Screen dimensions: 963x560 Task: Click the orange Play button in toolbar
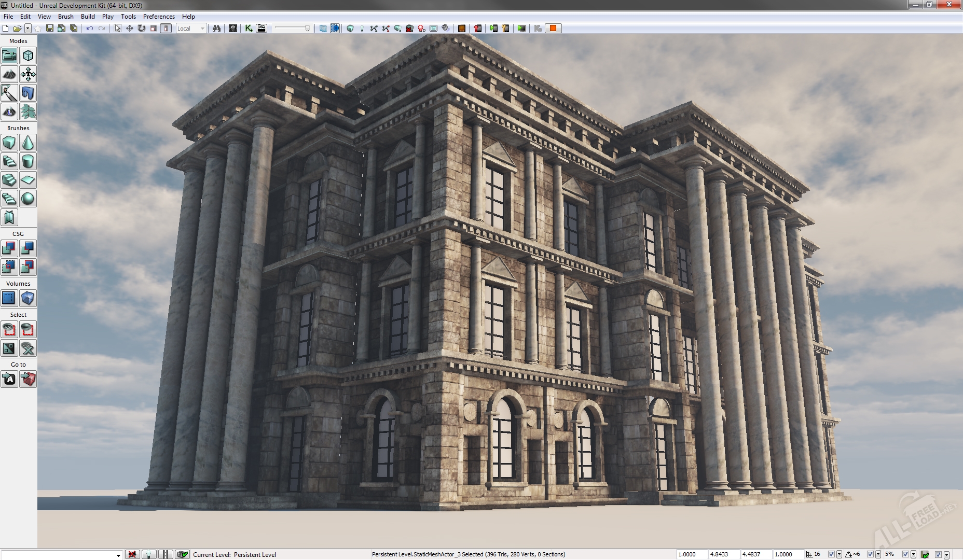point(553,29)
